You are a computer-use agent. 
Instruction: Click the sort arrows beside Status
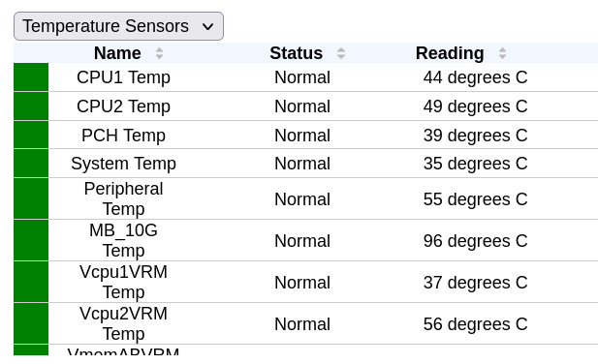pyautogui.click(x=341, y=53)
